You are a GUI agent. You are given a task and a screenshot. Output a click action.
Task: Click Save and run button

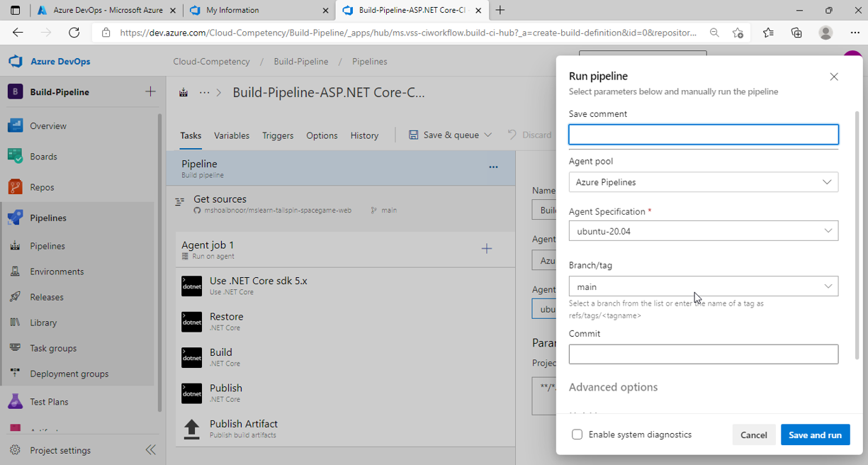pyautogui.click(x=815, y=435)
